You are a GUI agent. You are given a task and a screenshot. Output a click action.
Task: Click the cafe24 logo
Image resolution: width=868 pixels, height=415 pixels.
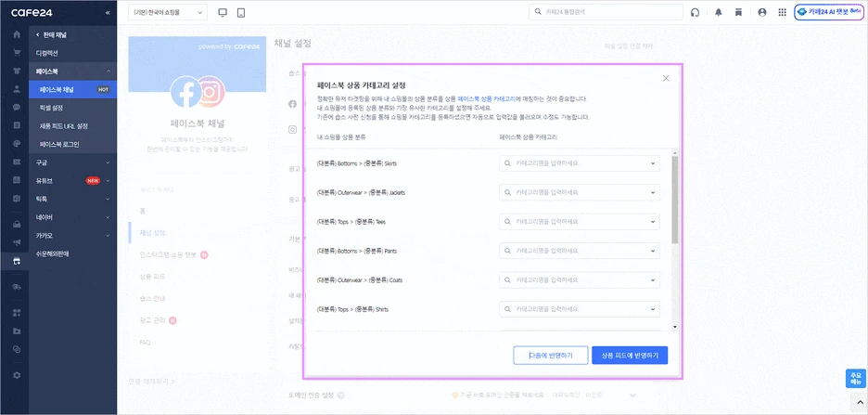click(x=32, y=12)
